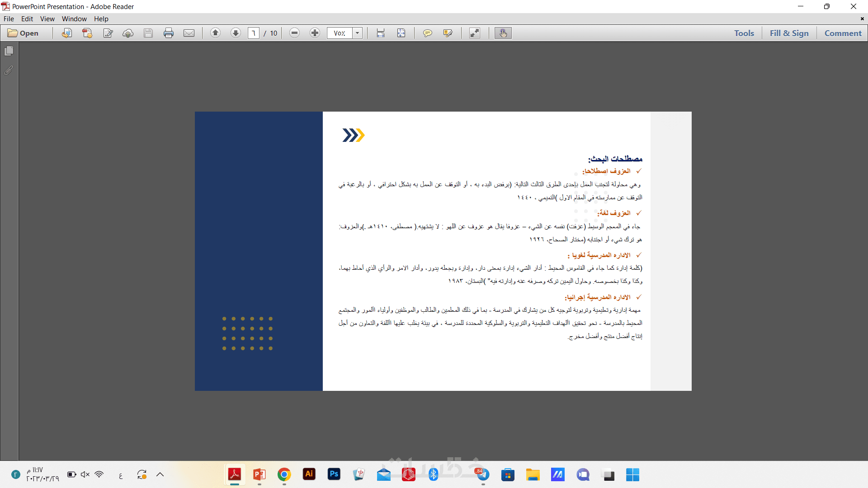
Task: Click the Send file by email icon
Action: (x=189, y=33)
